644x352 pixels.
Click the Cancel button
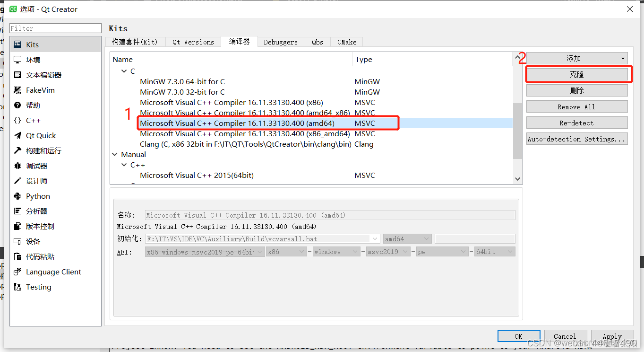coord(565,336)
